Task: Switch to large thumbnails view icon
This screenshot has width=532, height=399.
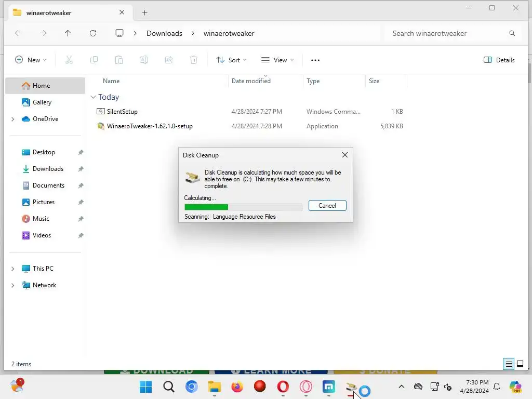Action: tap(520, 364)
